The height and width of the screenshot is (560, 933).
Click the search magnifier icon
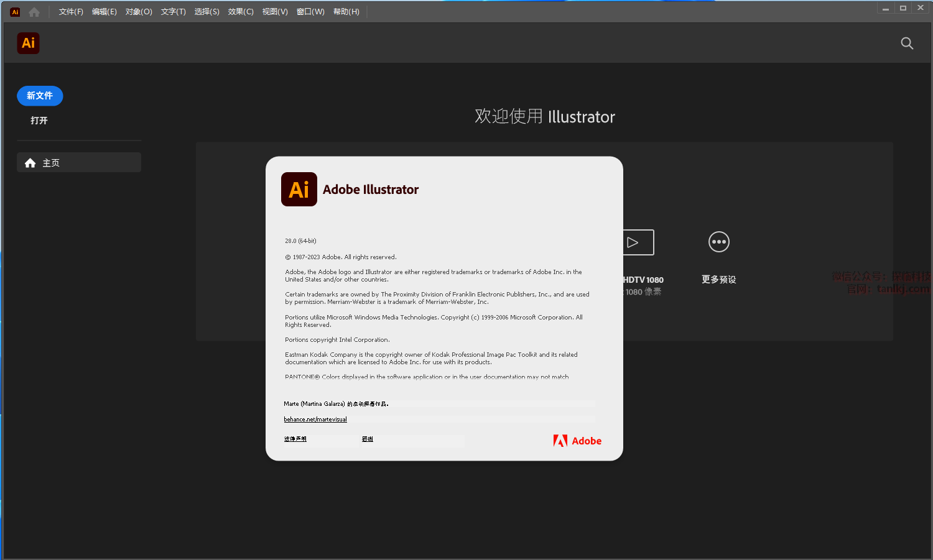(907, 43)
